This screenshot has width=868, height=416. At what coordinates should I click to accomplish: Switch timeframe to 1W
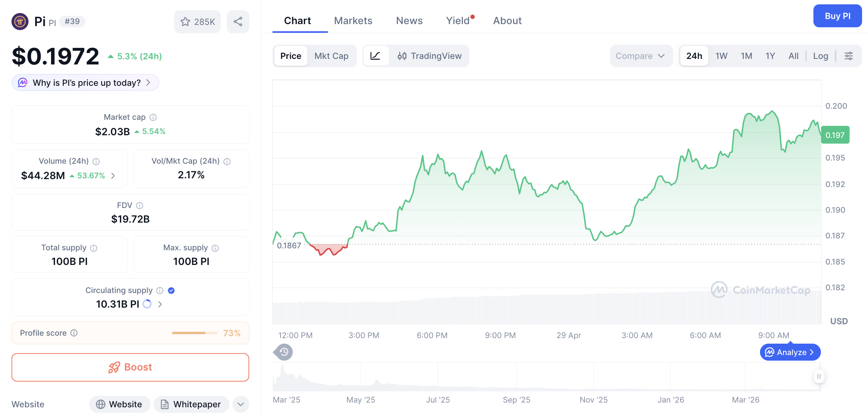click(721, 56)
